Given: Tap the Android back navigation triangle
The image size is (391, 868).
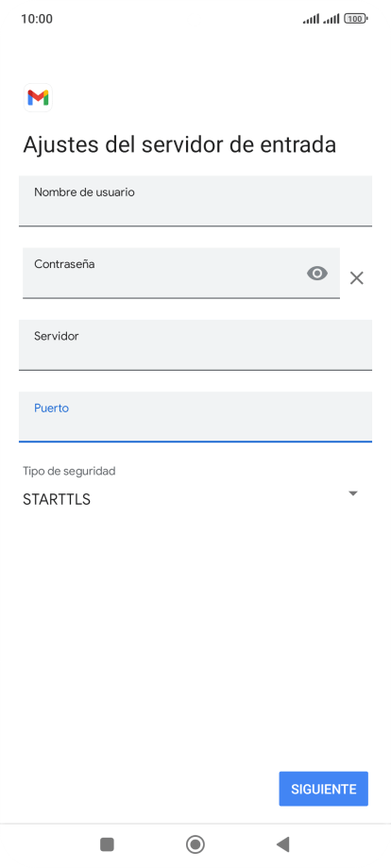Looking at the screenshot, I should pyautogui.click(x=283, y=844).
